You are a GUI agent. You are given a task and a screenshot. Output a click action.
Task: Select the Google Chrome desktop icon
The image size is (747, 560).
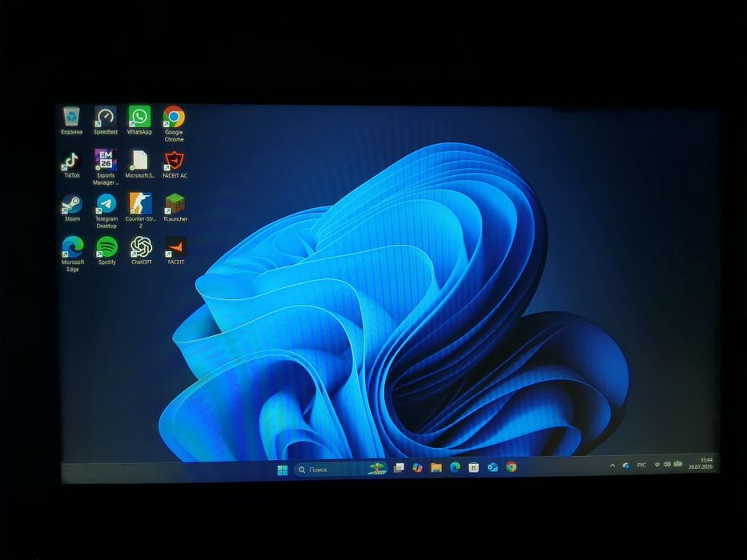pos(174,124)
